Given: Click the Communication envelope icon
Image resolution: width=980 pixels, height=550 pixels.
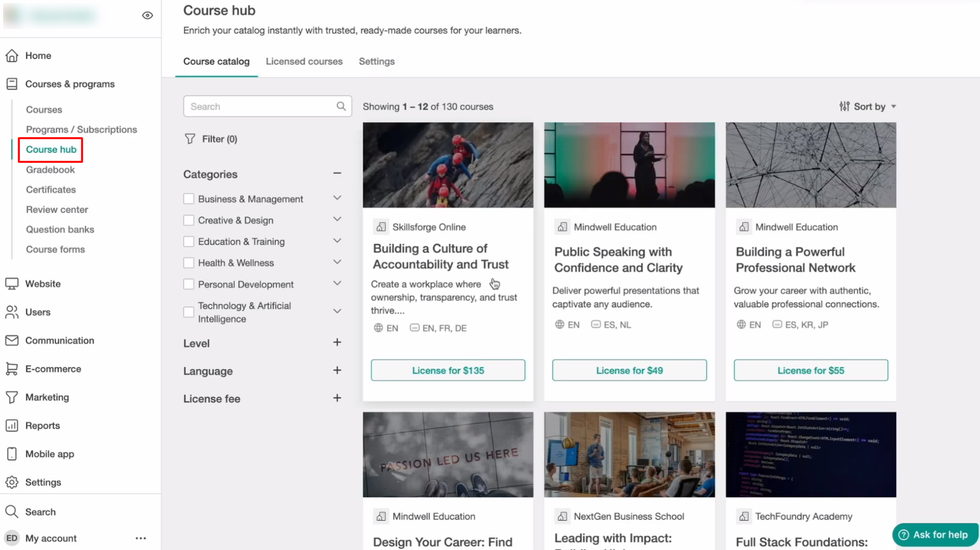Looking at the screenshot, I should [12, 340].
